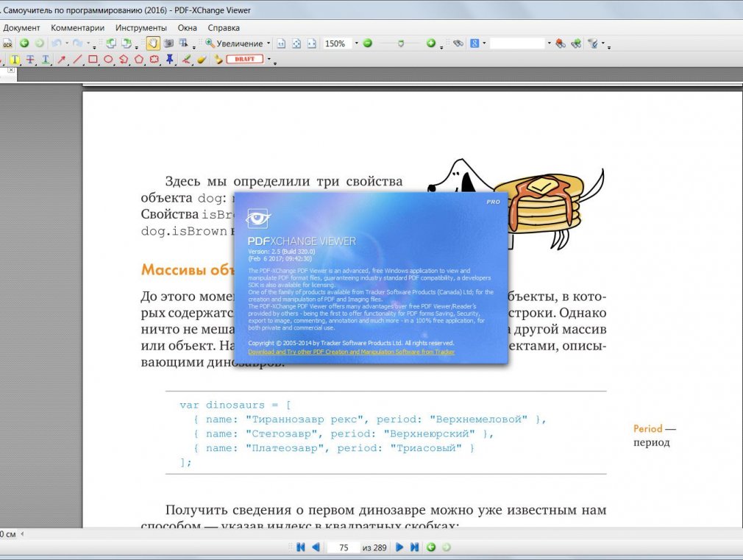Select the Oval drawing tool
Viewport: 743px width, 560px height.
pyautogui.click(x=108, y=60)
